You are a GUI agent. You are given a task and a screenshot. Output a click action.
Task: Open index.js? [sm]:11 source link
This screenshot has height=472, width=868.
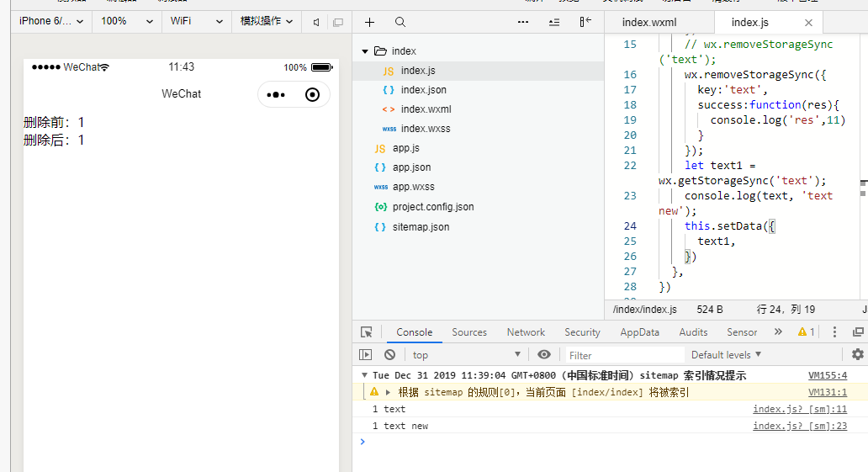point(800,409)
